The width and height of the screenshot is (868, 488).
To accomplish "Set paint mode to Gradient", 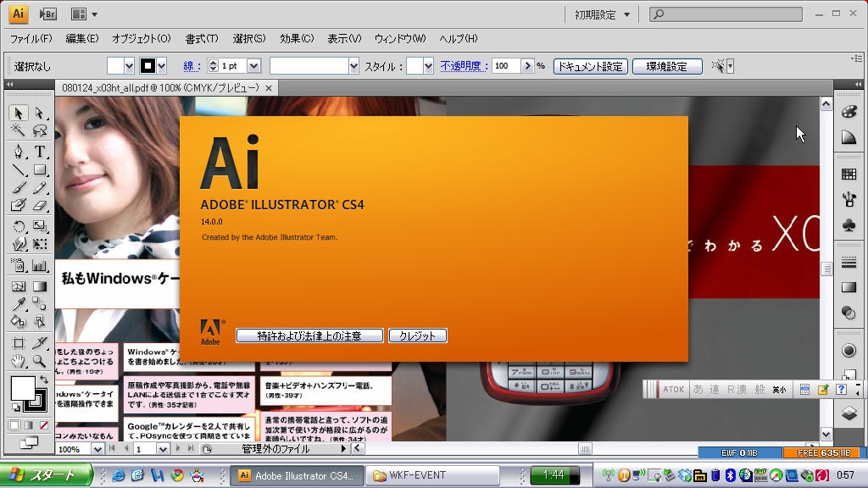I will pyautogui.click(x=29, y=425).
